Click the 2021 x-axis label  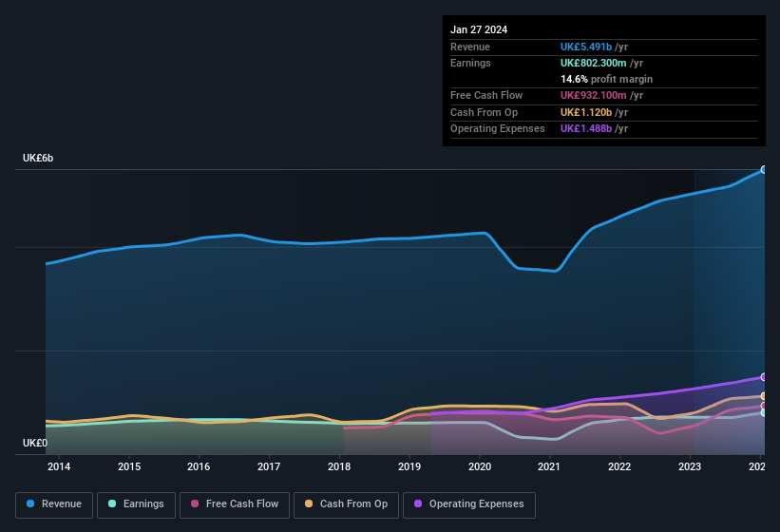click(x=549, y=466)
